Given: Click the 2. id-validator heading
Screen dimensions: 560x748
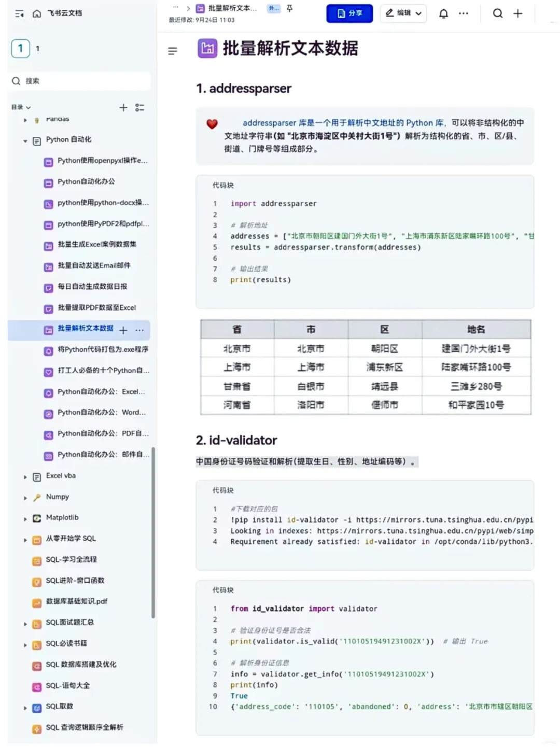Looking at the screenshot, I should coord(236,441).
